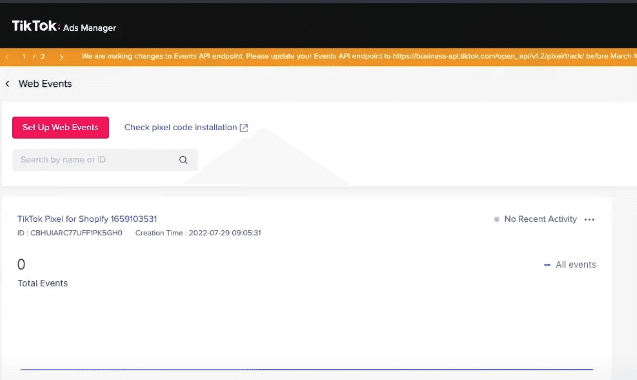Click the 1 / 2 banner page counter

(x=33, y=57)
